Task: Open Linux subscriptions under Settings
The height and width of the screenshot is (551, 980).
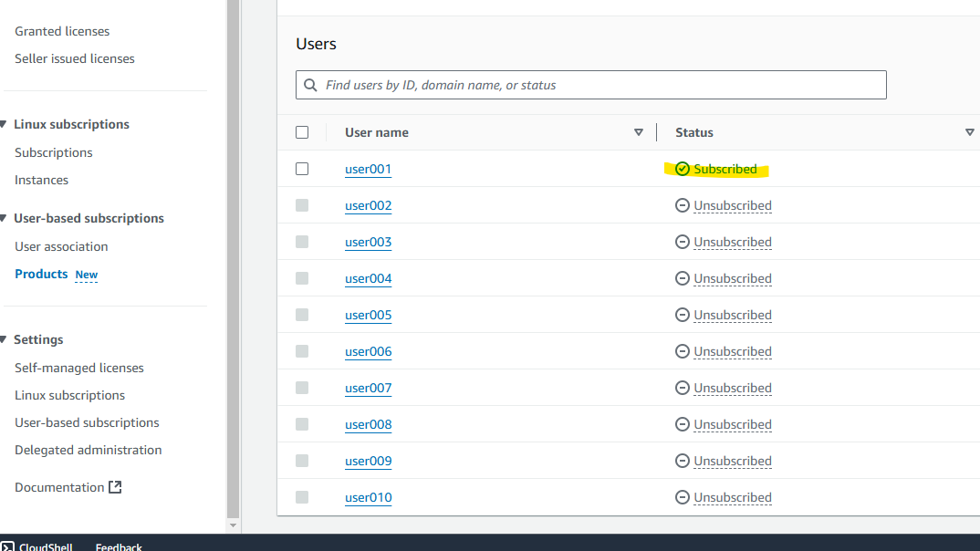Action: click(x=69, y=395)
